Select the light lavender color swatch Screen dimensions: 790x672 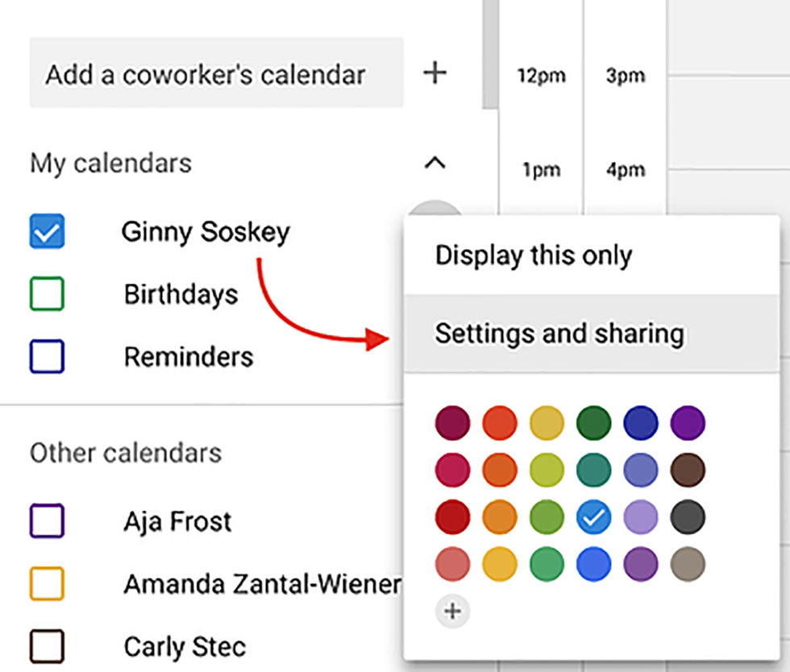coord(641,517)
